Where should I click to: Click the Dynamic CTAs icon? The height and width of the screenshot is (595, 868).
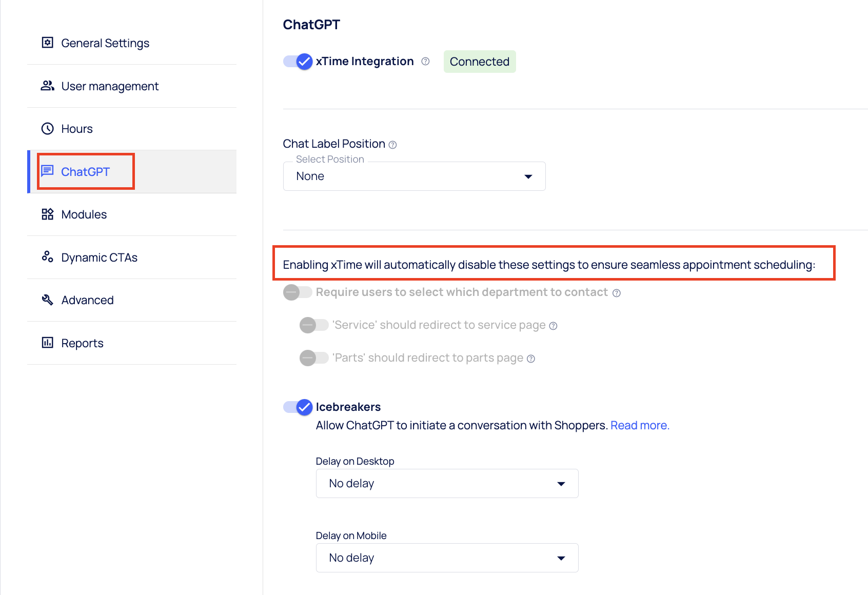48,256
